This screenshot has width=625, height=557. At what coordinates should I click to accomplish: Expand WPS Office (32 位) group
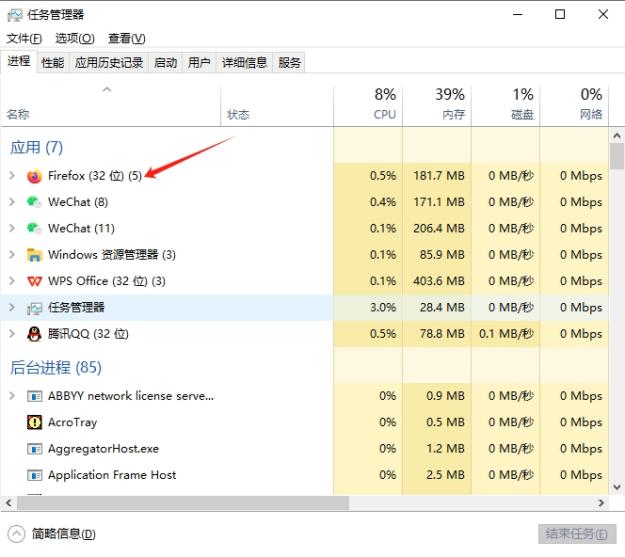click(x=12, y=281)
